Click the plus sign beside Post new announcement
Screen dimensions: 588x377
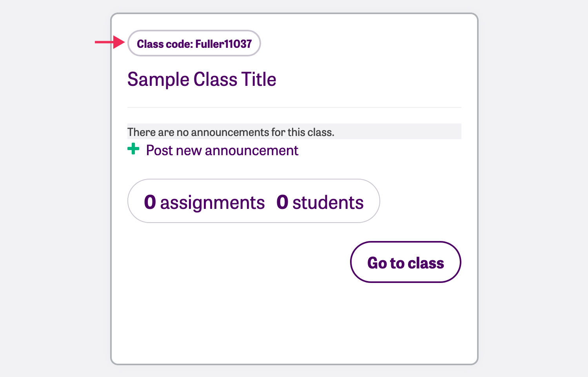134,150
